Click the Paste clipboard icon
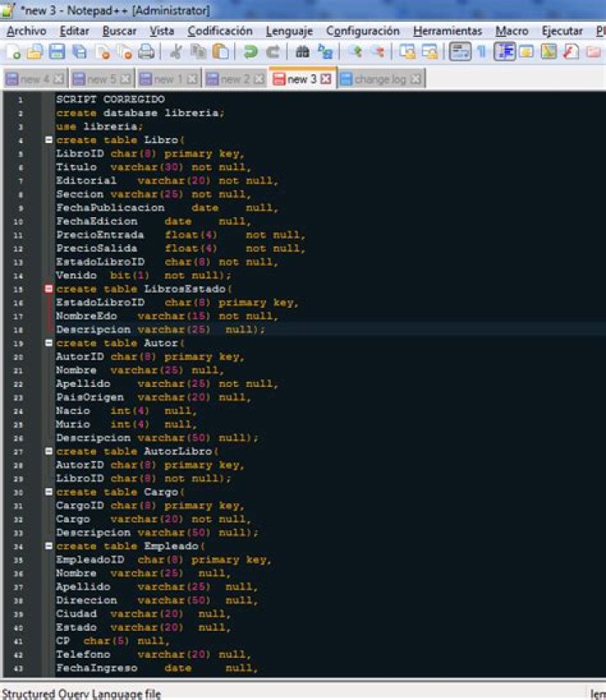The height and width of the screenshot is (700, 606). click(x=221, y=52)
